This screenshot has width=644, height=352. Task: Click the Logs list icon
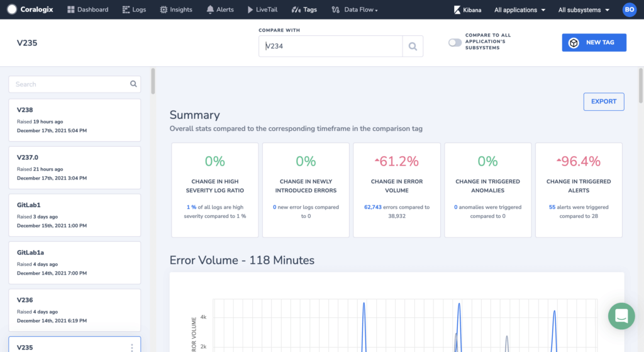coord(126,9)
